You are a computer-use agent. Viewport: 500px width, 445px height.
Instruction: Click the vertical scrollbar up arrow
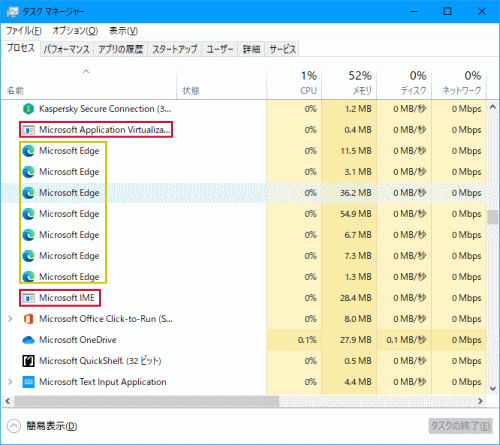click(493, 107)
